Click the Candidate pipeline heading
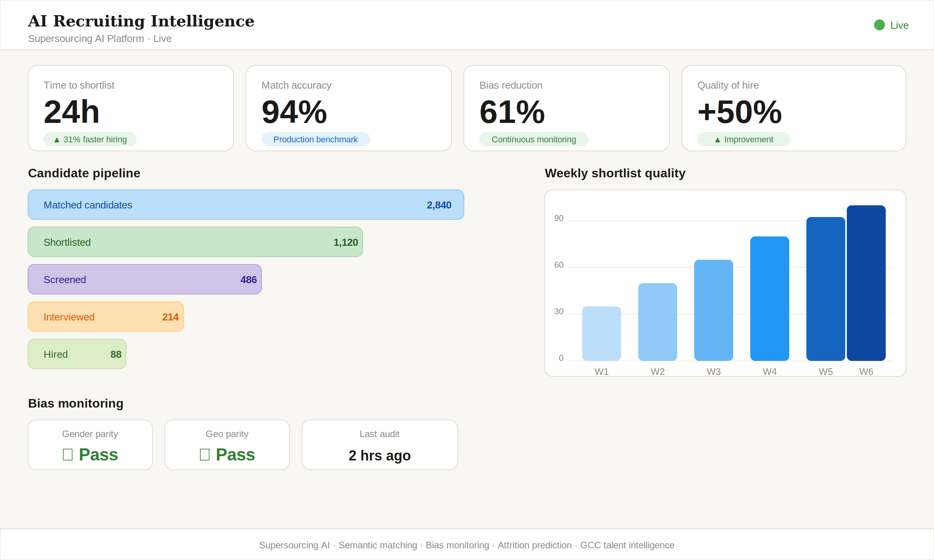 coord(84,173)
